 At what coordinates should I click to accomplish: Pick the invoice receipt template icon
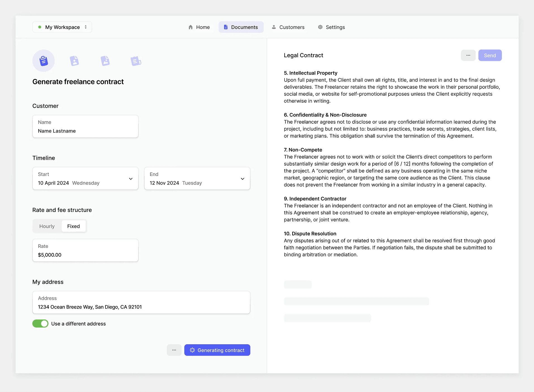click(136, 60)
